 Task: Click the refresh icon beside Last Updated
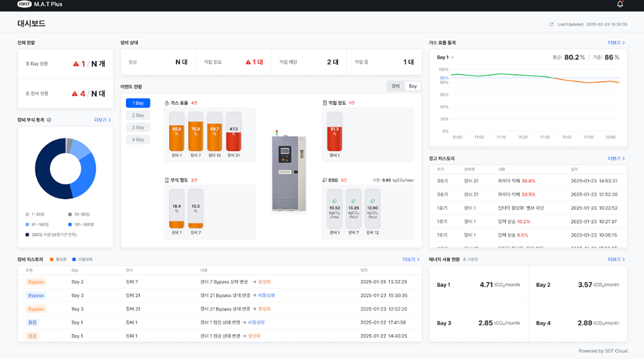552,24
